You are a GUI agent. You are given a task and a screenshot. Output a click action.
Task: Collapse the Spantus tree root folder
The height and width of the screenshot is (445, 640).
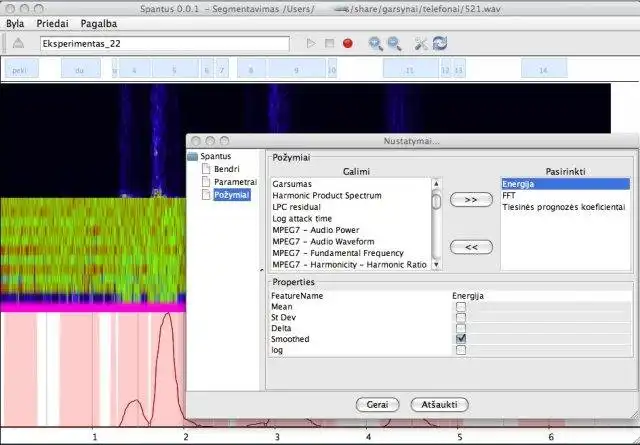tap(193, 157)
